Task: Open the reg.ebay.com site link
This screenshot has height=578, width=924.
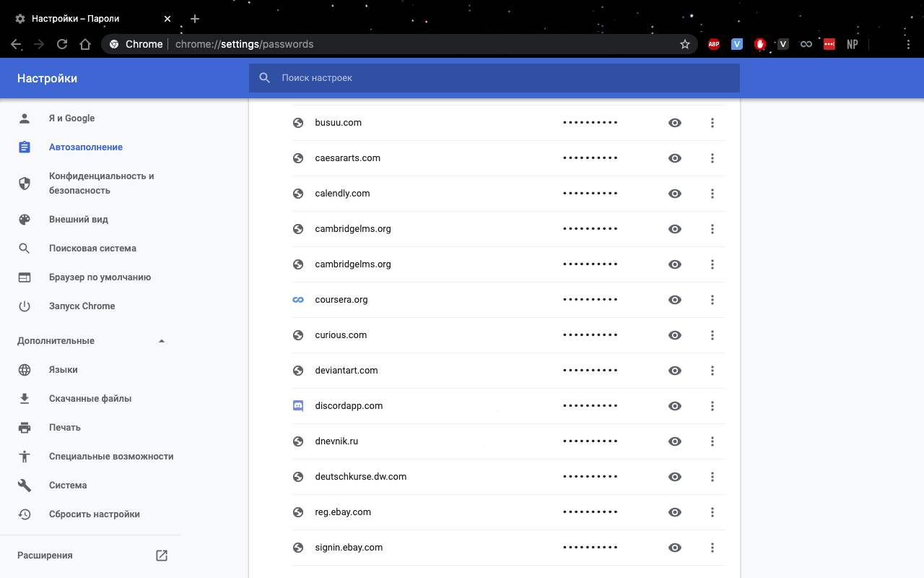Action: tap(343, 512)
